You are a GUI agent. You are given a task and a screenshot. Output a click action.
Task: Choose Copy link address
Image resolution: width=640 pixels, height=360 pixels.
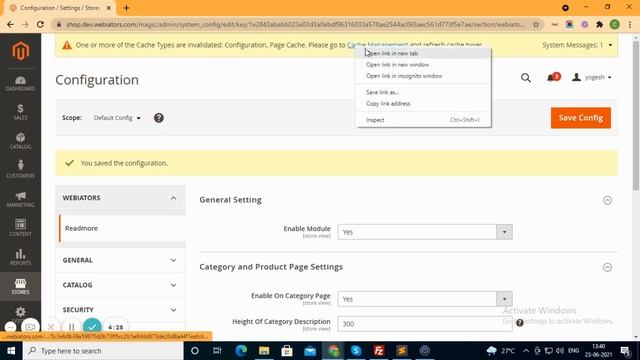[x=424, y=104]
